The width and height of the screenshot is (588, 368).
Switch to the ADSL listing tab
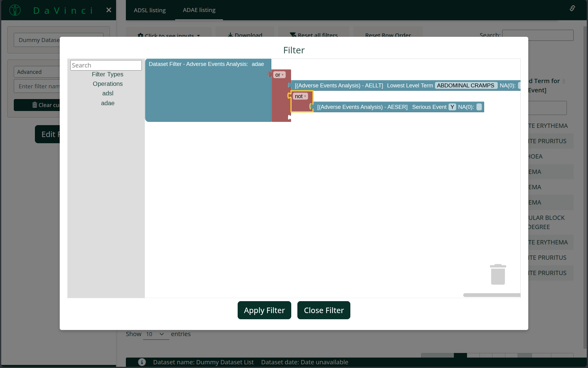pyautogui.click(x=149, y=10)
